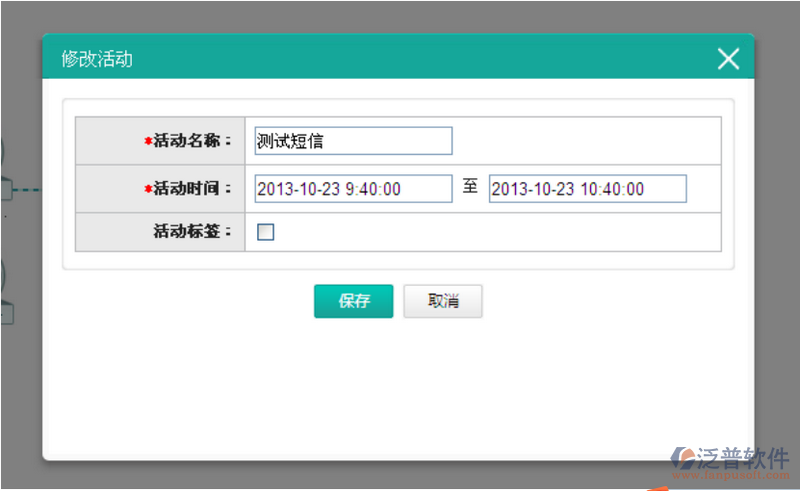Image resolution: width=800 pixels, height=491 pixels.
Task: Click the red asterisk beside 活动时间
Action: tap(148, 189)
